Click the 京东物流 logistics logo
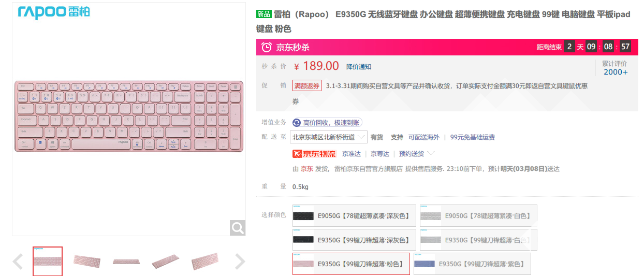 coord(314,154)
